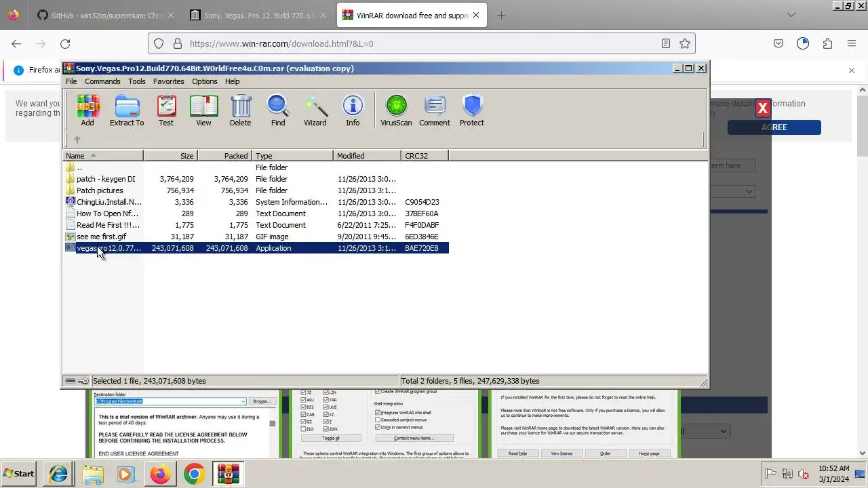
Task: Open the Tools menu
Action: 137,81
